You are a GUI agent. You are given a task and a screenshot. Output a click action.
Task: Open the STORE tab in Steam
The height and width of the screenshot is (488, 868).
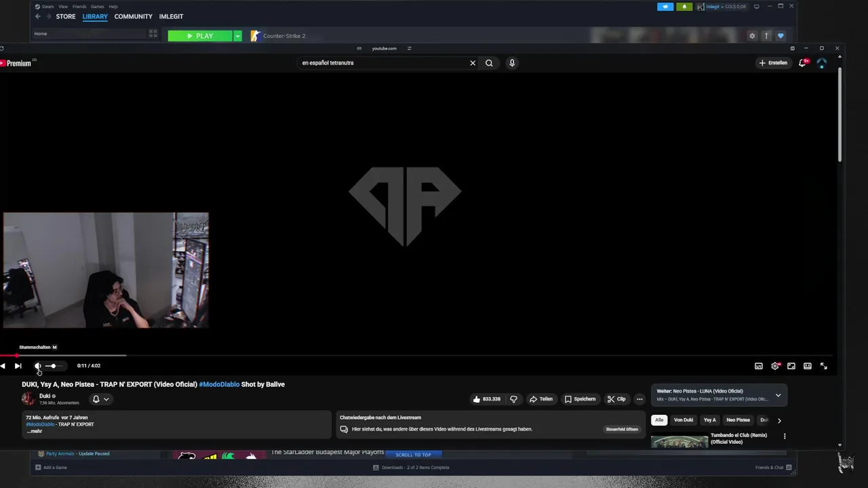66,16
